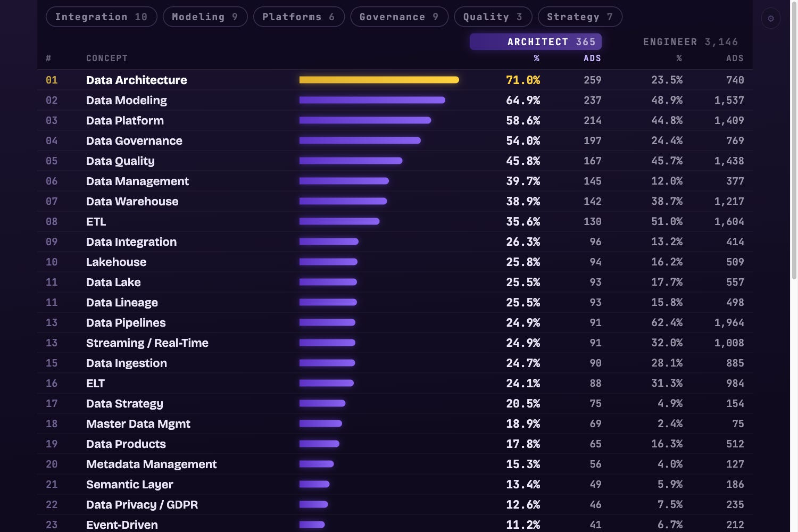Click the 1,964 ads value for Data Pipelines
The width and height of the screenshot is (798, 532).
point(729,322)
